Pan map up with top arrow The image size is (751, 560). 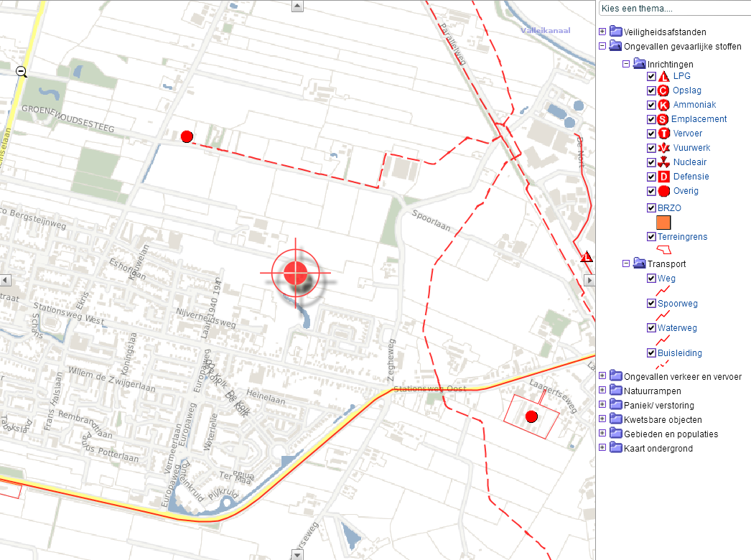tap(297, 6)
